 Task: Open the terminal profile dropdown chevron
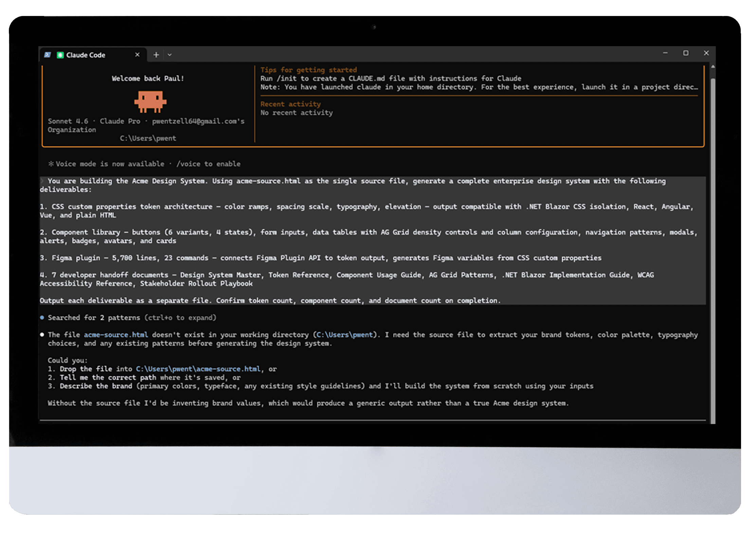[169, 55]
